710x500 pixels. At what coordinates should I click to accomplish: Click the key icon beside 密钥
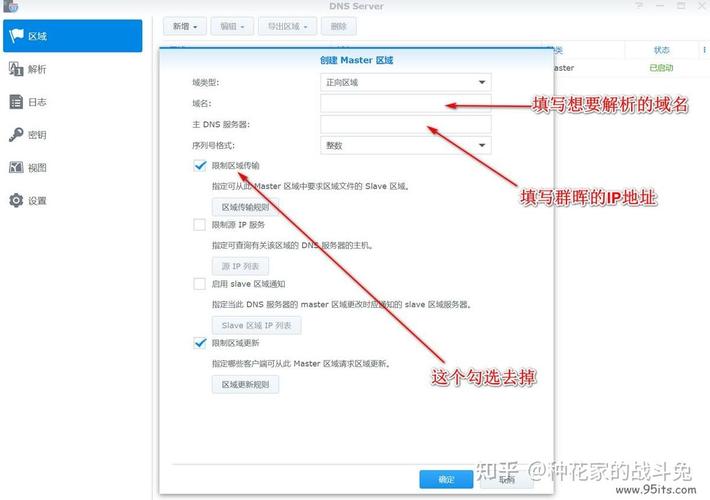16,135
